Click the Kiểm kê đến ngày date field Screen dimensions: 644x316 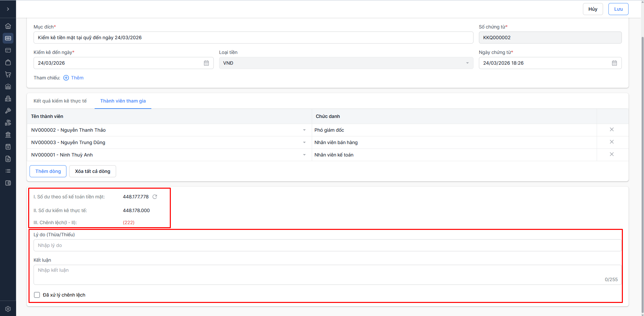[123, 63]
